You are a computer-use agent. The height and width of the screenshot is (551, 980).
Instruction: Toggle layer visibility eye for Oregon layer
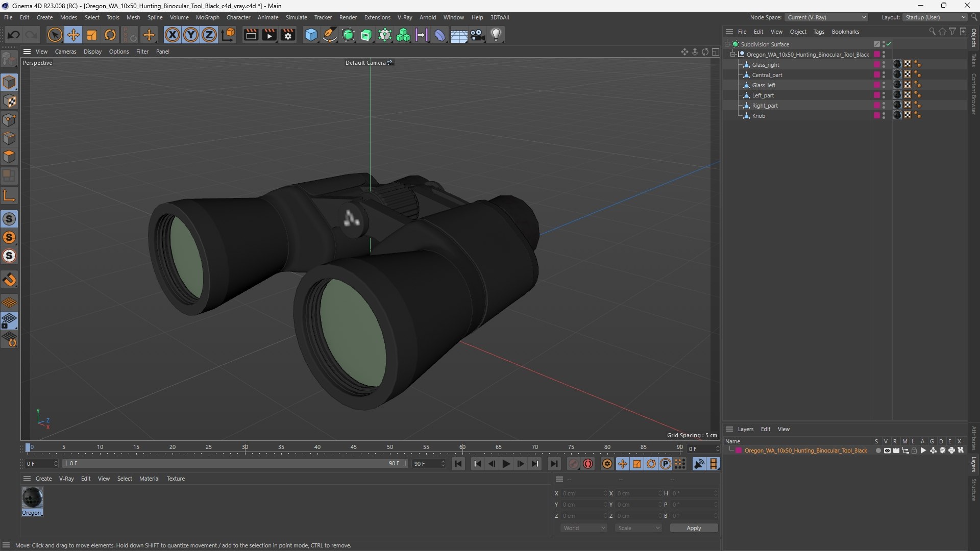pyautogui.click(x=887, y=450)
